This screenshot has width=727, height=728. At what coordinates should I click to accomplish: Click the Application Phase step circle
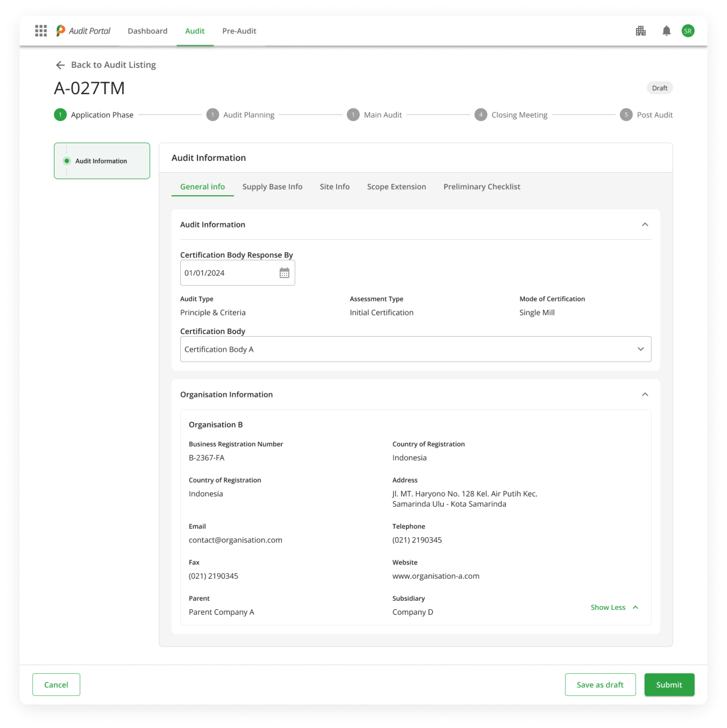(60, 115)
